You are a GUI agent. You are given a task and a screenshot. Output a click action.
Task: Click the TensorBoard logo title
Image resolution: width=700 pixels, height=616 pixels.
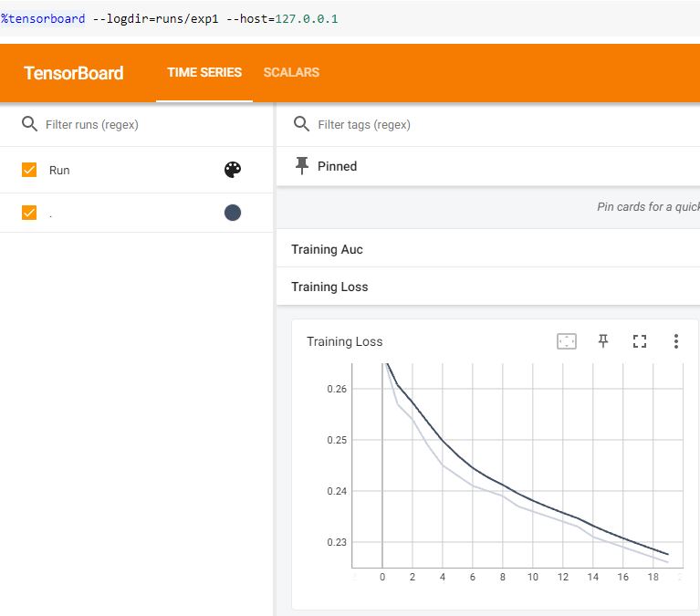tap(74, 73)
